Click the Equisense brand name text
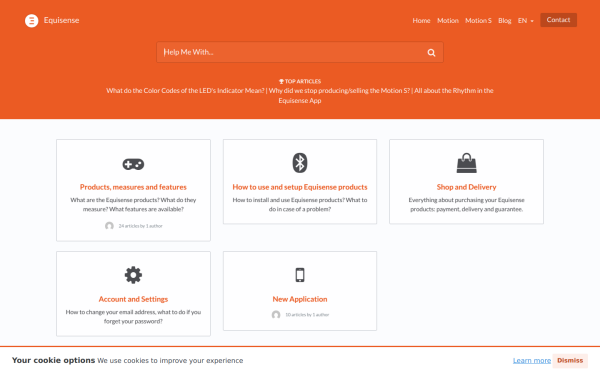Screen dimensions: 600x375 pyautogui.click(x=61, y=20)
